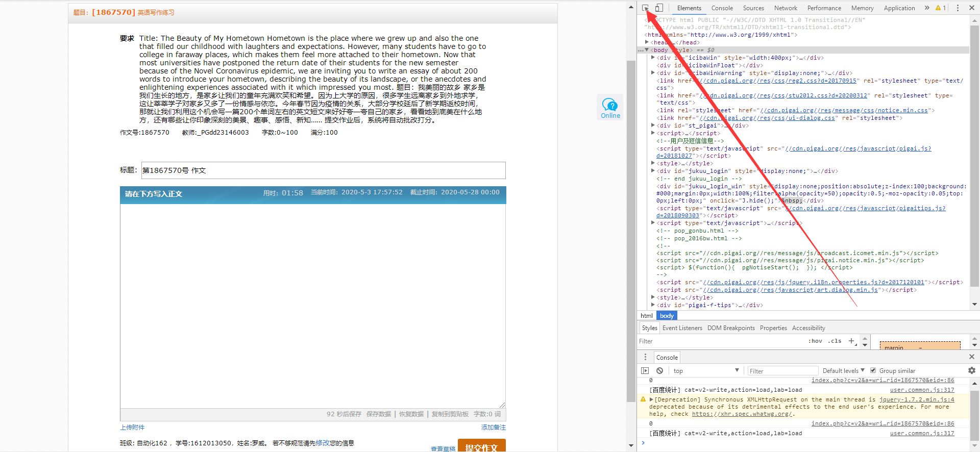This screenshot has height=452, width=980.
Task: Click the yellow warning count icon
Action: click(941, 8)
